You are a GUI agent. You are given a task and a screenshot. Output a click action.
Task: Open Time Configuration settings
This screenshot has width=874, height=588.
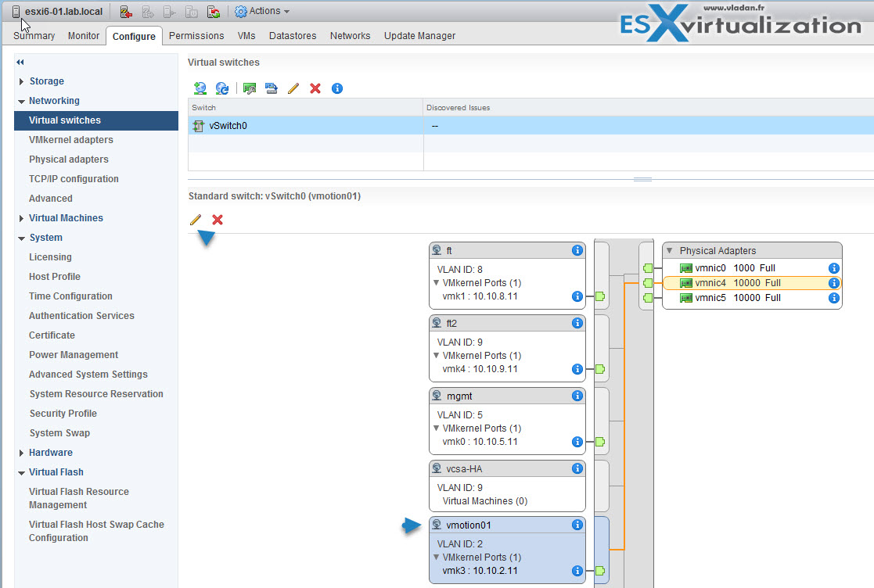pyautogui.click(x=70, y=296)
